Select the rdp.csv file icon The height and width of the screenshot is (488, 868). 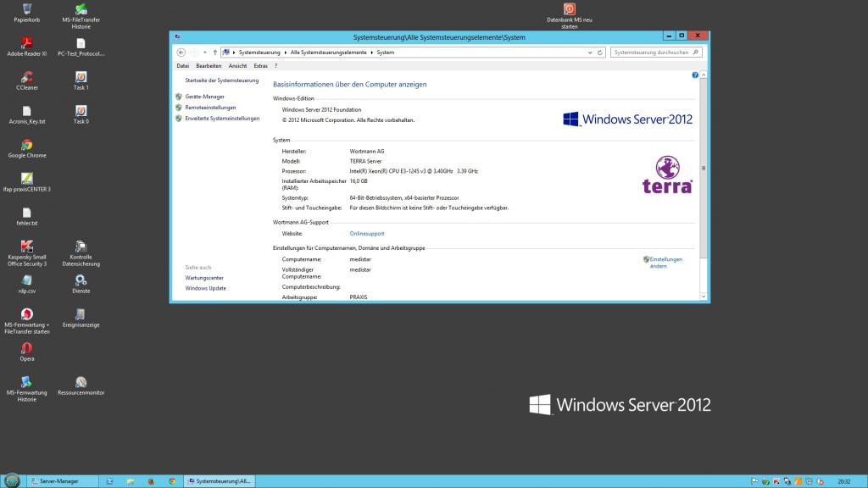(26, 284)
